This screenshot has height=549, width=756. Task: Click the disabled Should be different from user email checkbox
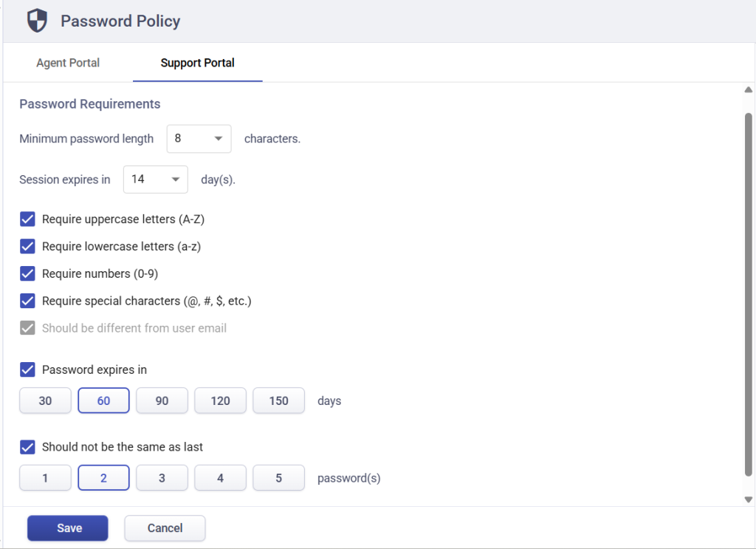tap(27, 328)
